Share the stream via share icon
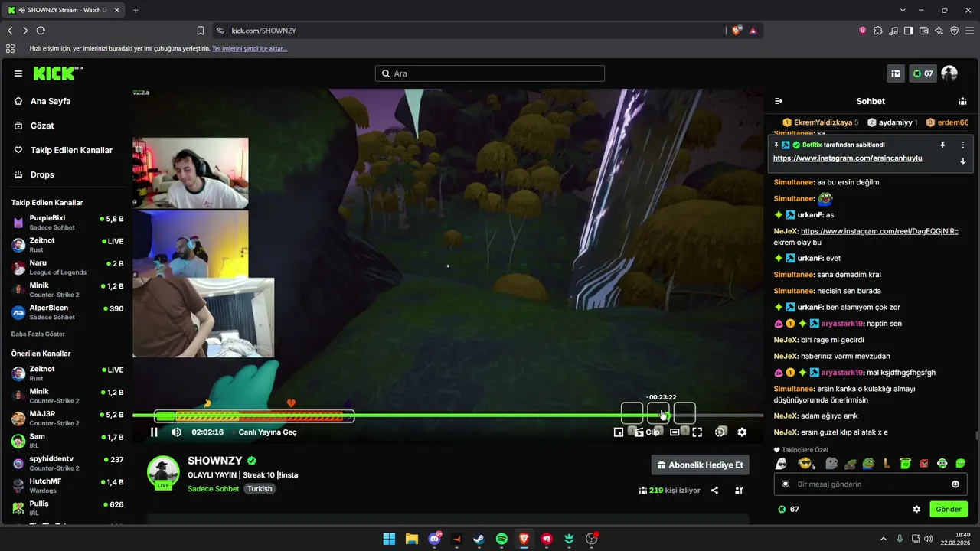The image size is (980, 551). coord(714,491)
